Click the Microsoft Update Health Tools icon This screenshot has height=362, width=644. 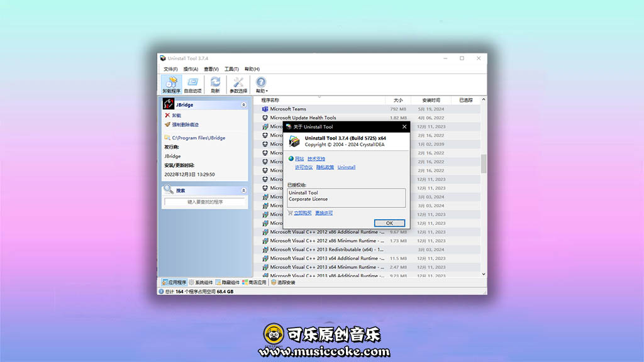tap(265, 118)
